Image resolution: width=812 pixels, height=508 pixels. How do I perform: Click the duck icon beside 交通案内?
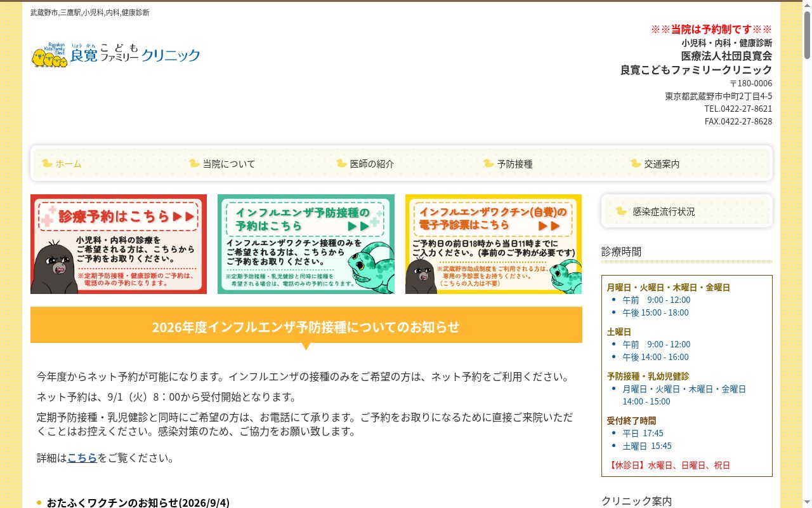(636, 163)
